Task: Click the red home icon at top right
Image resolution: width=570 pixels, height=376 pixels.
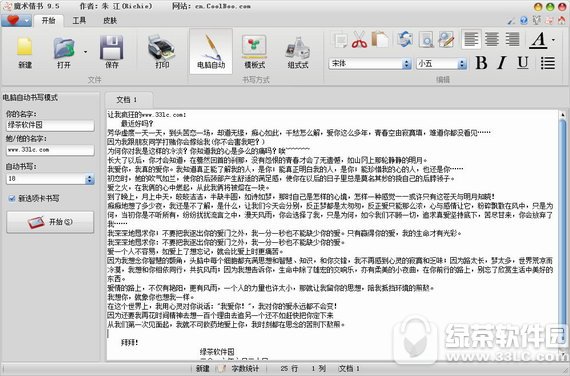Action: click(562, 20)
